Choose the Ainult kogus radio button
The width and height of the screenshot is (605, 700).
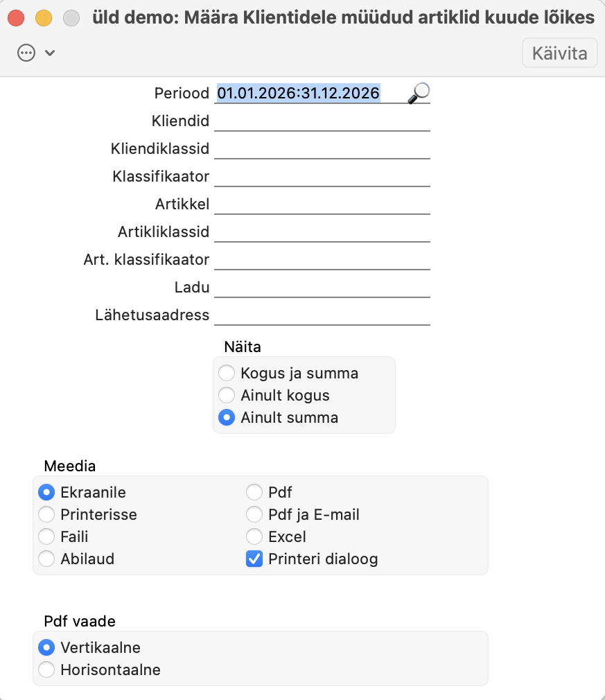point(227,396)
